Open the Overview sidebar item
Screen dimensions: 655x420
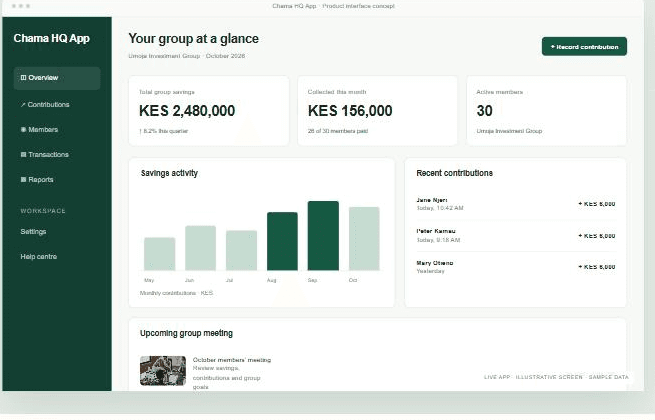(57, 78)
